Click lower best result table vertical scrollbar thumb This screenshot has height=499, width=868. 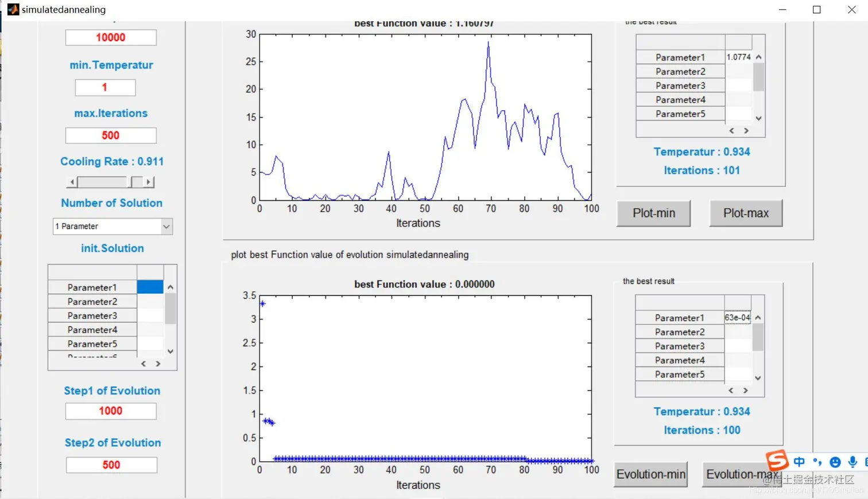click(x=758, y=337)
